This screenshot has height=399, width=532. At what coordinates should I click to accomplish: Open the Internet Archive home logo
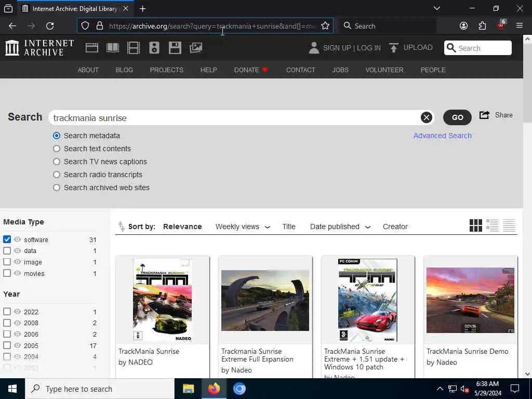[x=39, y=47]
